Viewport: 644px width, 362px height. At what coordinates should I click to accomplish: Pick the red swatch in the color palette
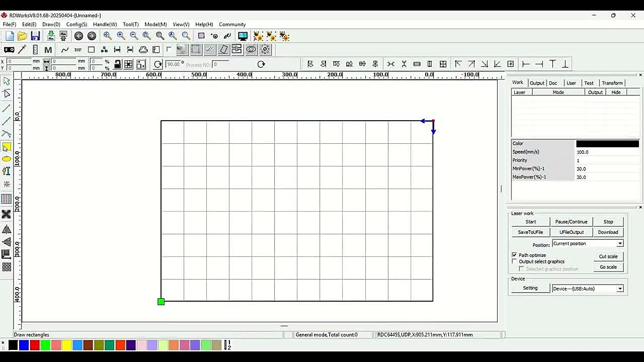(x=35, y=345)
